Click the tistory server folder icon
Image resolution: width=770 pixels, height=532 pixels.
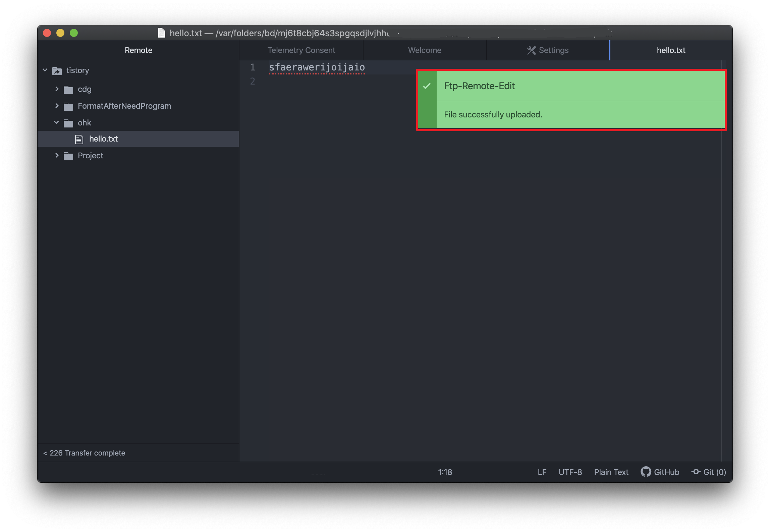pyautogui.click(x=57, y=71)
